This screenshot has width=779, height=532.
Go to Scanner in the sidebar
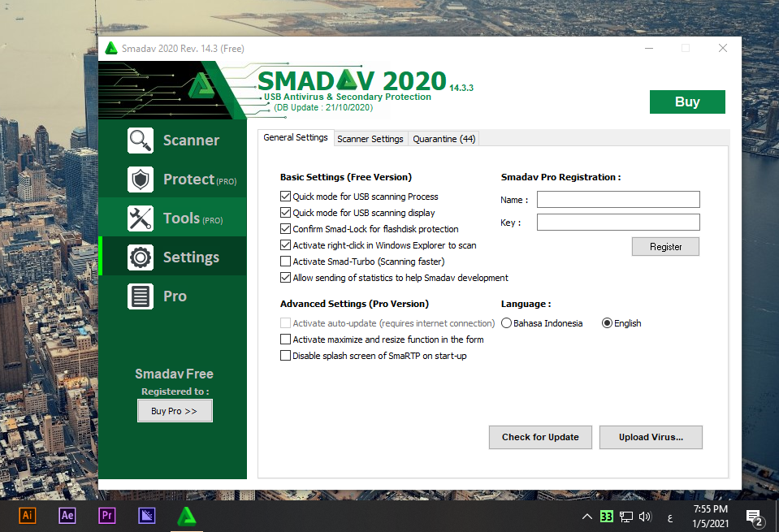[x=191, y=141]
